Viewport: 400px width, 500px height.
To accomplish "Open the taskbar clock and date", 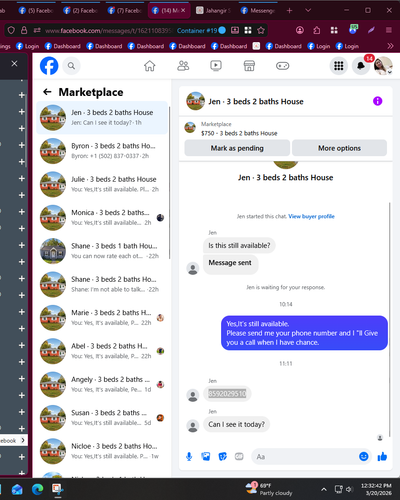I will point(376,489).
